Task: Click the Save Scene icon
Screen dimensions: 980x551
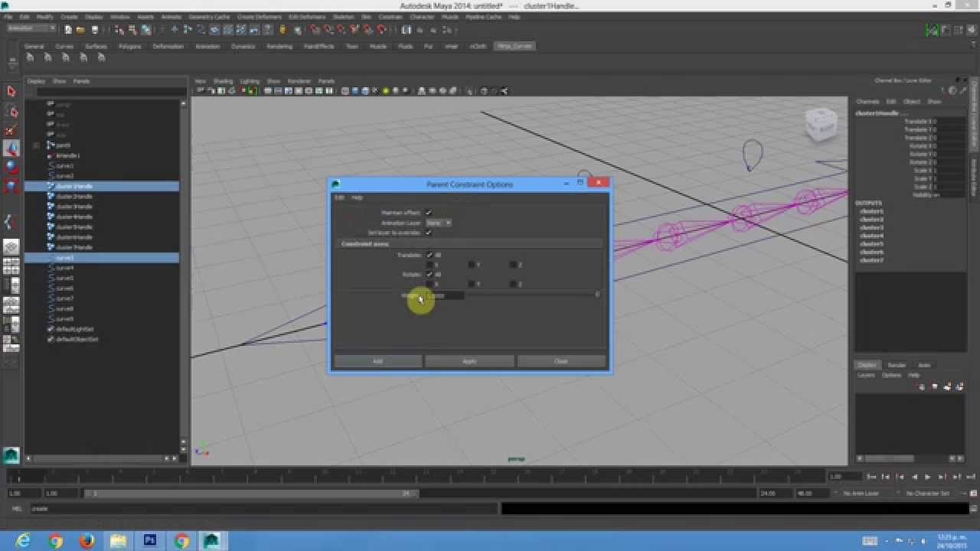Action: tap(94, 30)
